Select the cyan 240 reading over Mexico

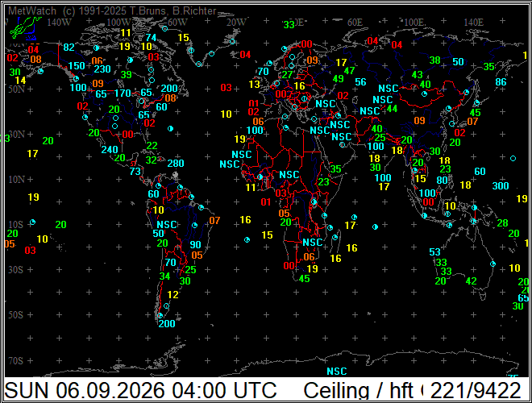coord(110,150)
